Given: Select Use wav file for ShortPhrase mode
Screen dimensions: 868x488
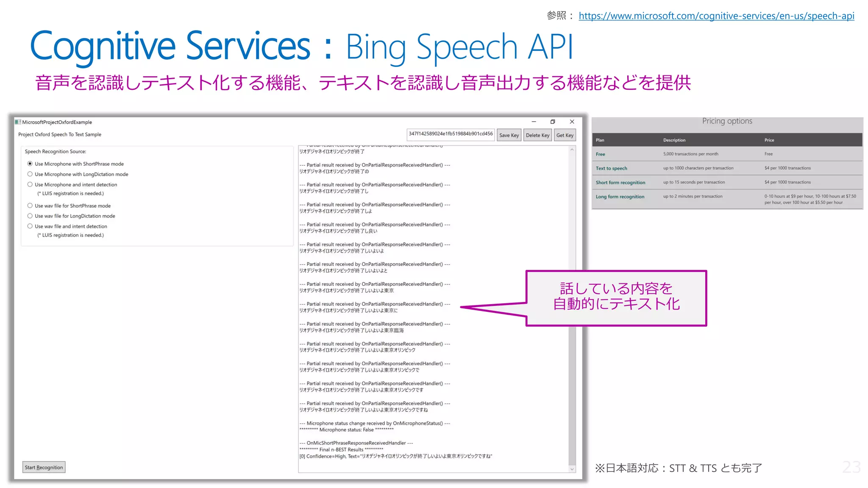Looking at the screenshot, I should (69, 206).
